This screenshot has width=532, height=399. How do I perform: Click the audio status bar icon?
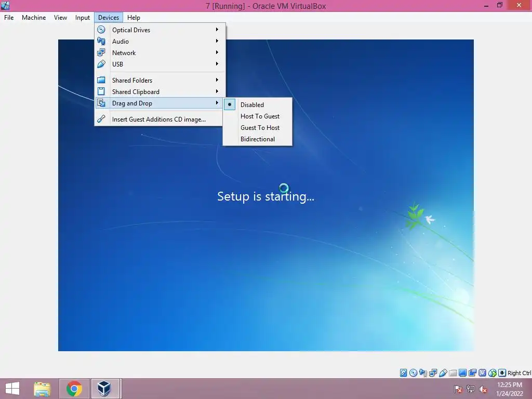click(423, 373)
